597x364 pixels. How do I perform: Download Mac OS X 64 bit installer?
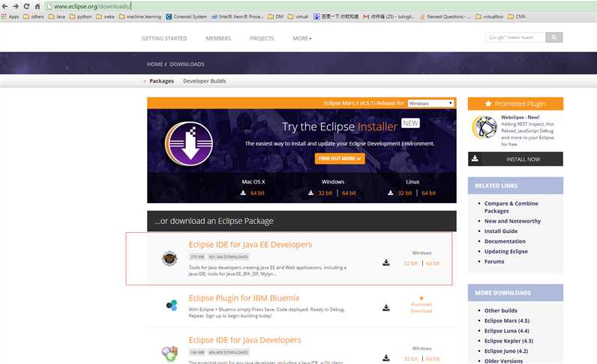(x=257, y=192)
